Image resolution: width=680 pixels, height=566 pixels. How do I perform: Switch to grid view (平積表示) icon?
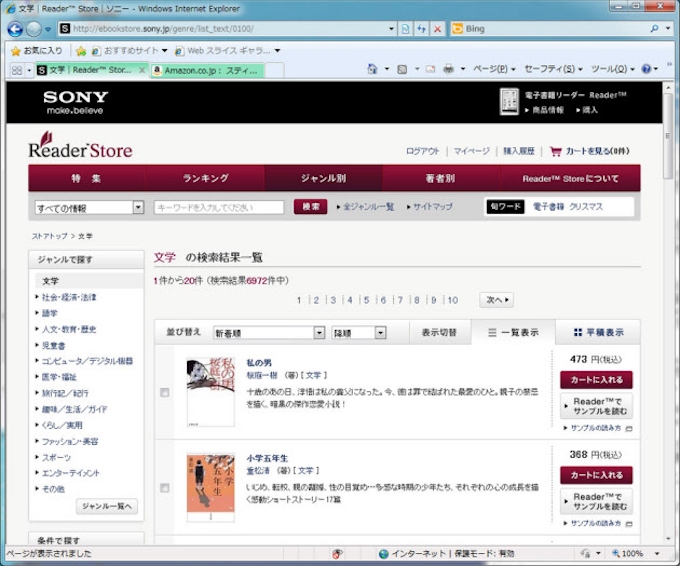pos(578,333)
